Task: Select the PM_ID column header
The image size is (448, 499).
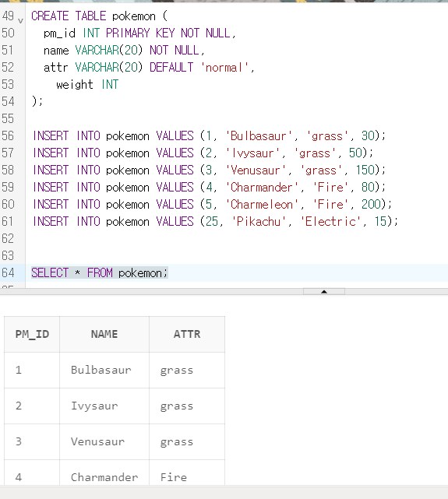Action: (x=32, y=334)
